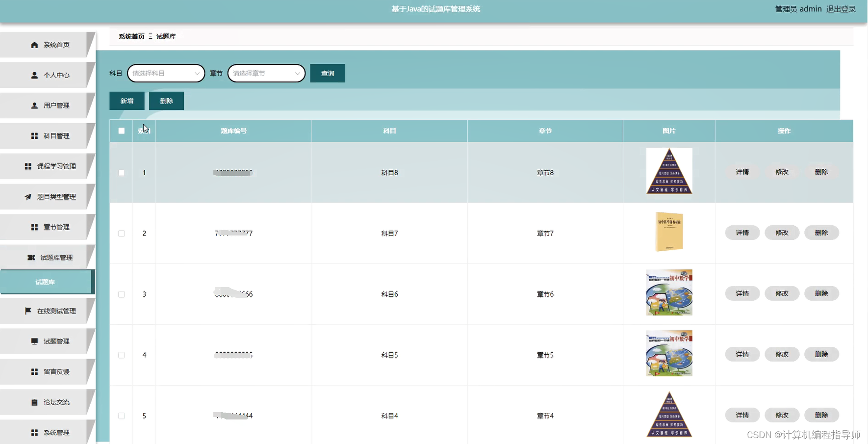868x444 pixels.
Task: Click the 新增 add button
Action: 127,101
